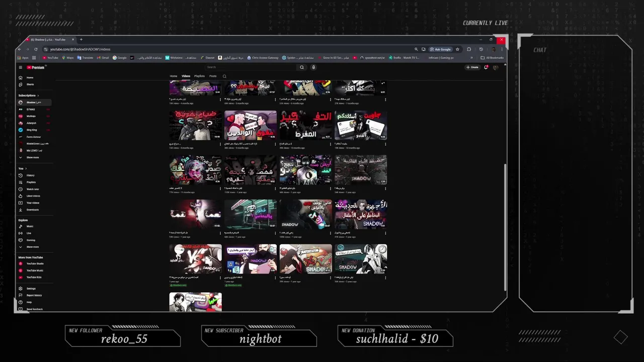Open Downloads in the sidebar
Viewport: 644px width, 362px height.
(x=34, y=210)
